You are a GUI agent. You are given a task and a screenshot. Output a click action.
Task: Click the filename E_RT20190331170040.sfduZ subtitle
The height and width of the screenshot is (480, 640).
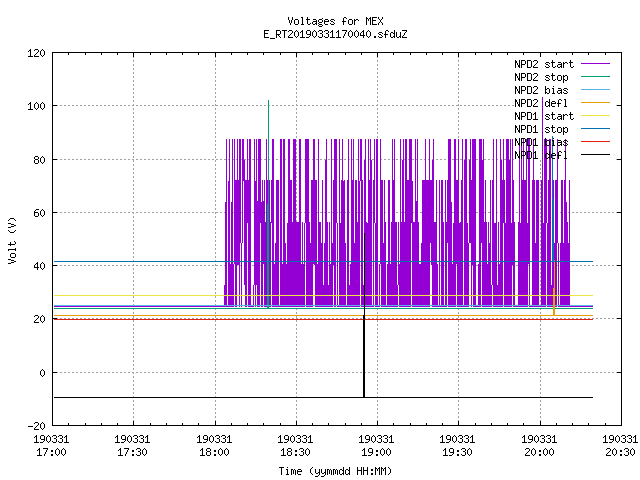coord(335,34)
